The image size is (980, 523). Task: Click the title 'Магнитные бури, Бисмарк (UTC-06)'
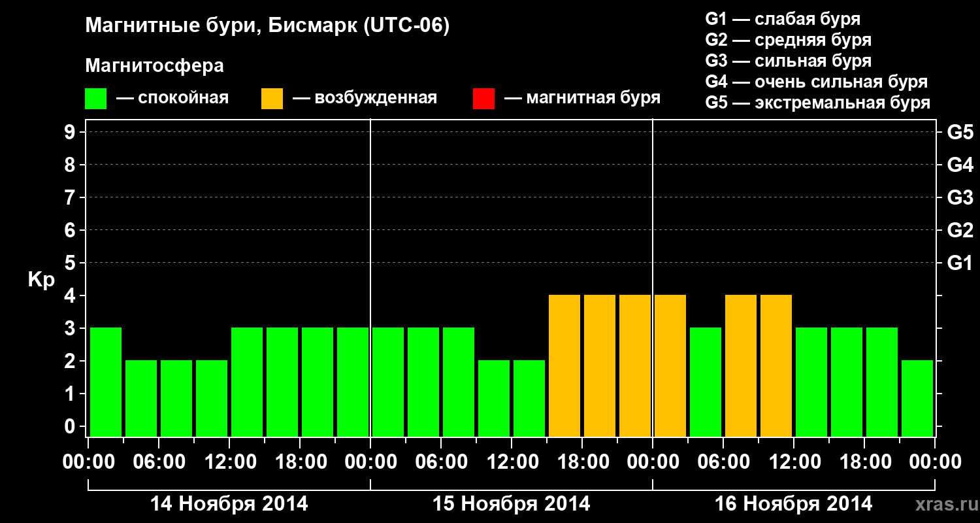click(267, 26)
